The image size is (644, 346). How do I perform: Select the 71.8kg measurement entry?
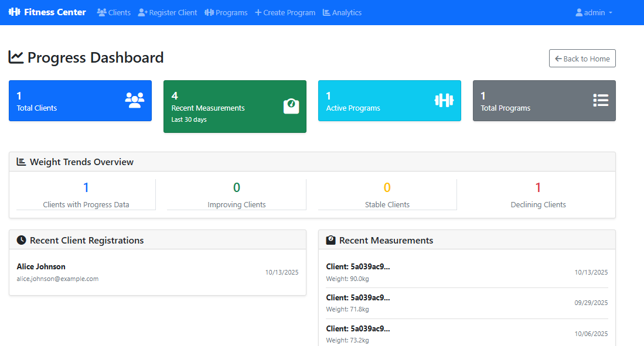tap(466, 303)
